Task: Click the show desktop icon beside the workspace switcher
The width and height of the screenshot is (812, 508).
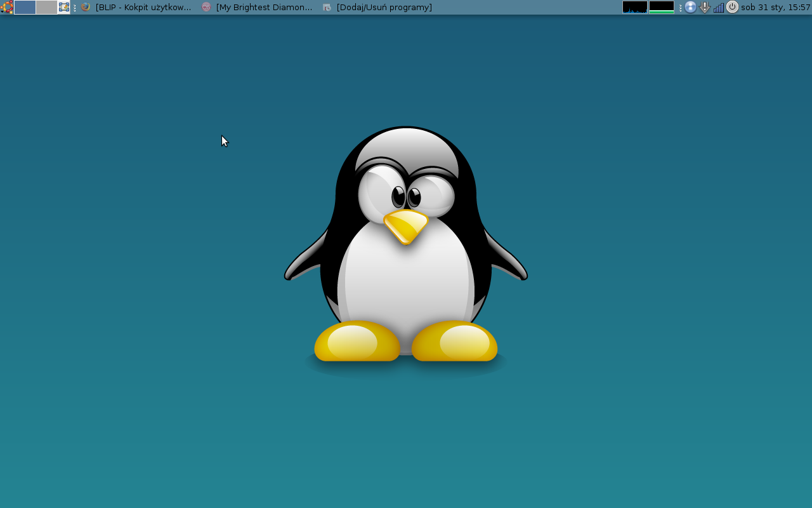Action: (x=64, y=7)
